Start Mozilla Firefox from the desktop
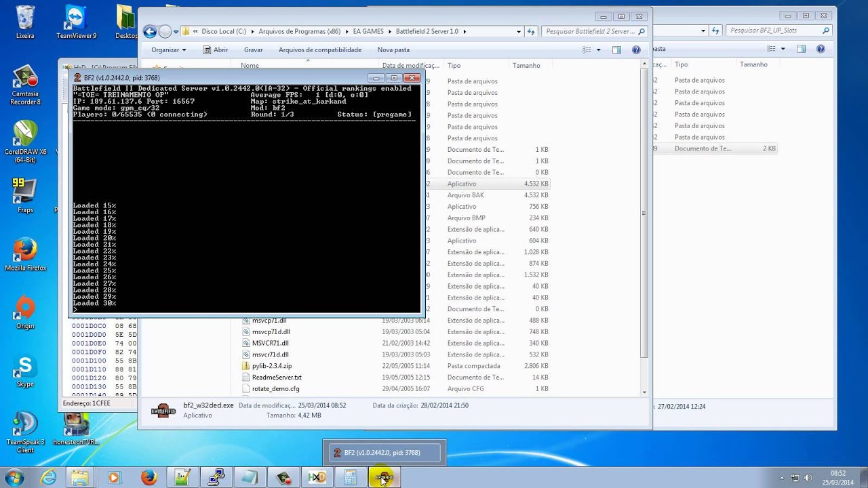The width and height of the screenshot is (868, 488). [25, 254]
